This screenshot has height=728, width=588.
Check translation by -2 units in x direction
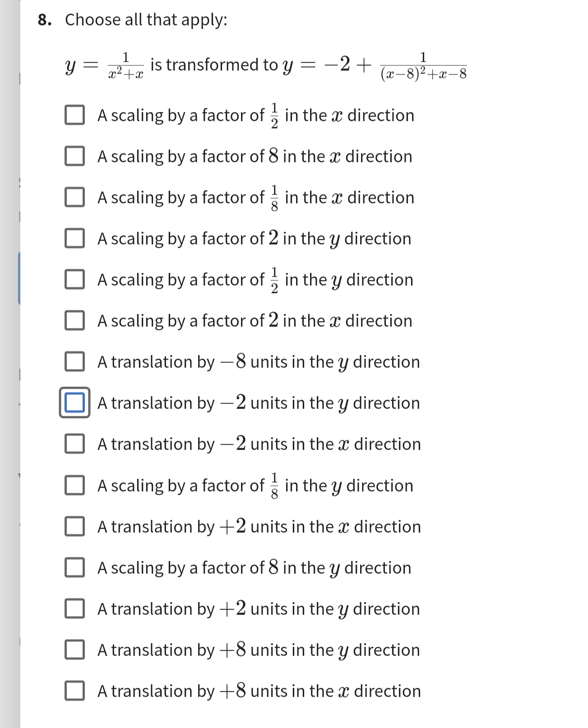tap(76, 444)
